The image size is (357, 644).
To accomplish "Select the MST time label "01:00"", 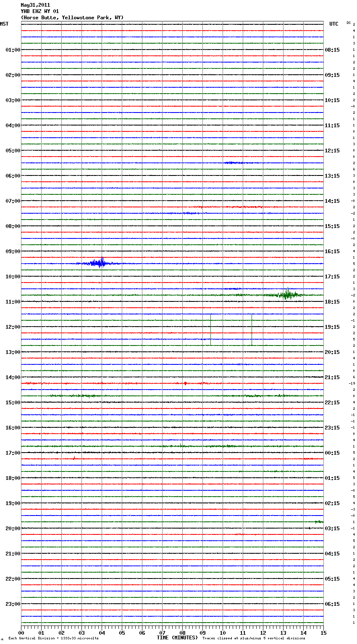I will coord(13,50).
